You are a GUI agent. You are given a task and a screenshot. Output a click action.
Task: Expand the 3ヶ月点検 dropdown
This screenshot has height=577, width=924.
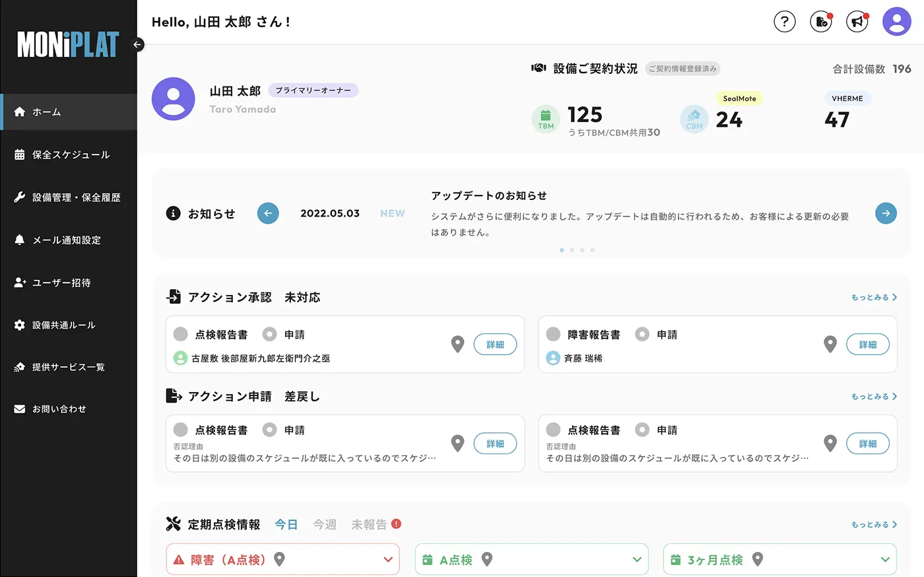887,559
